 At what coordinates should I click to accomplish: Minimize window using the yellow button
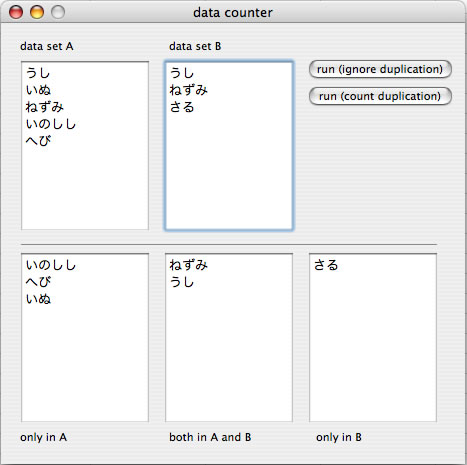click(37, 12)
